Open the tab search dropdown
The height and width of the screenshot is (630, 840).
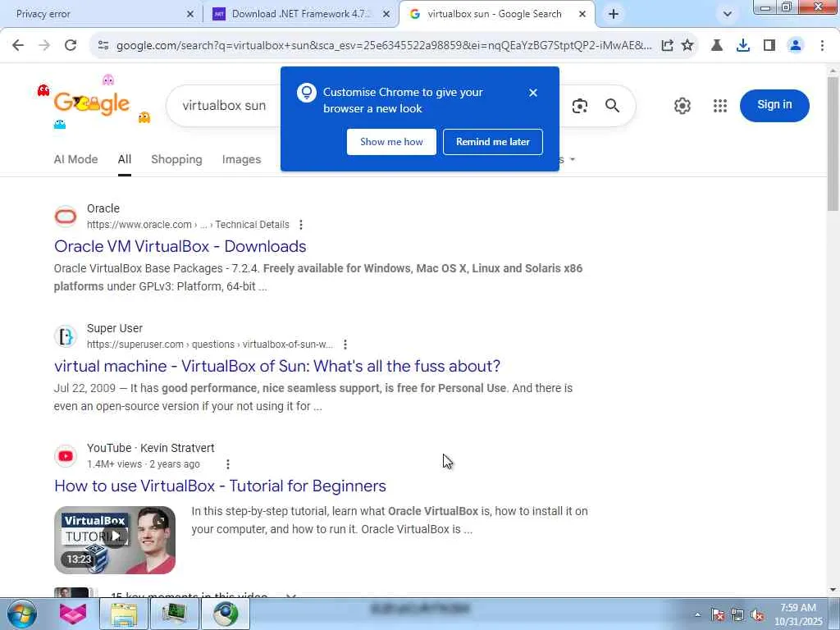tap(727, 14)
